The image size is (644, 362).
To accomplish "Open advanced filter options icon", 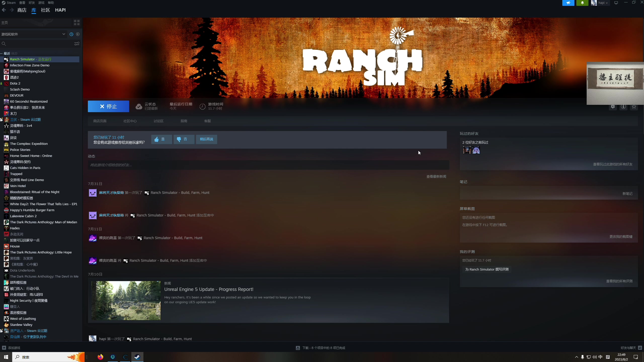I will [77, 44].
